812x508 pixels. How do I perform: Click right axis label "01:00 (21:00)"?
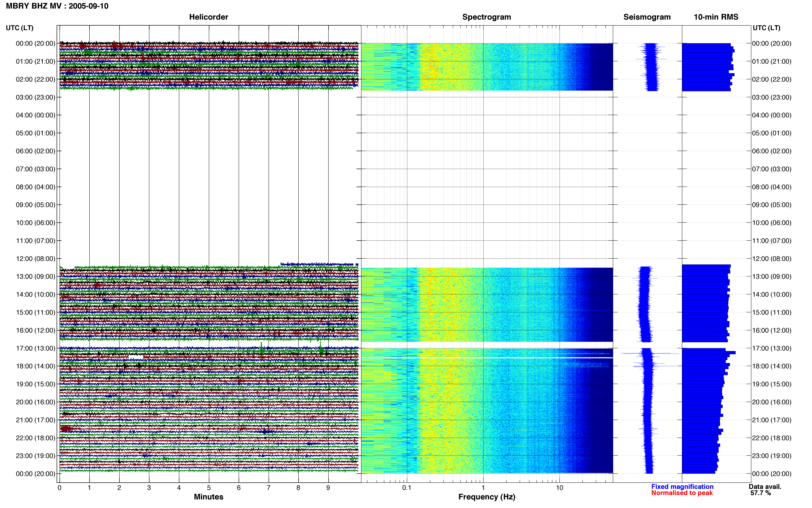tap(772, 61)
